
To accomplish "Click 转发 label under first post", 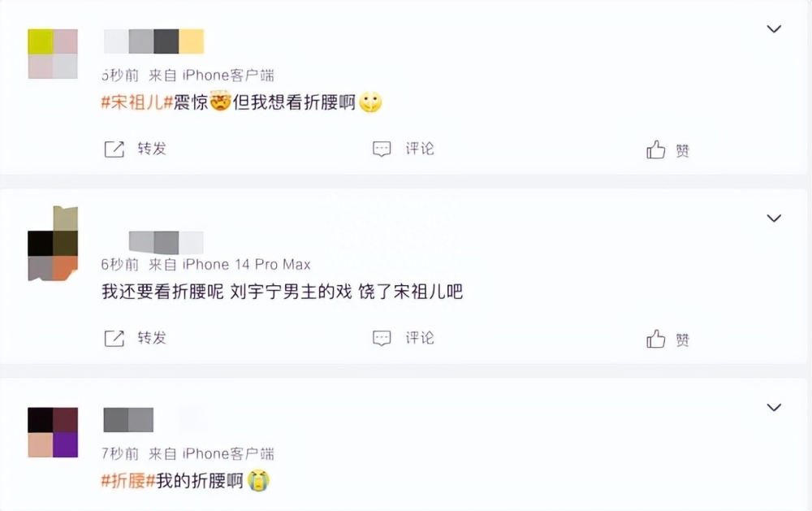I will [152, 149].
